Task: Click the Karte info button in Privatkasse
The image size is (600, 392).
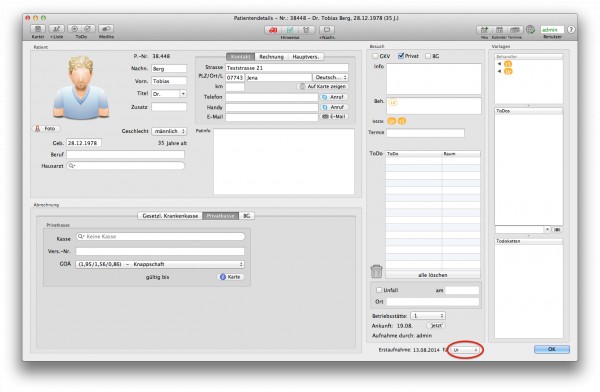Action: (231, 277)
